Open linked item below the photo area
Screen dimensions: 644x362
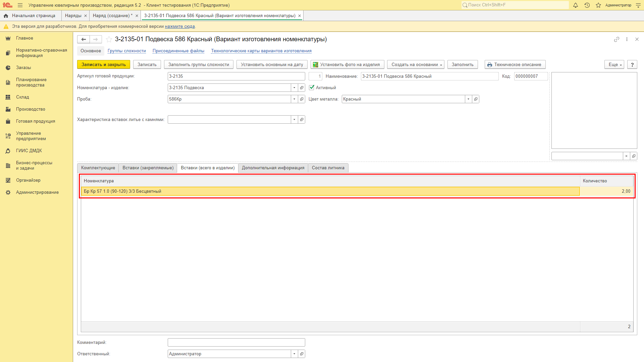[x=634, y=156]
